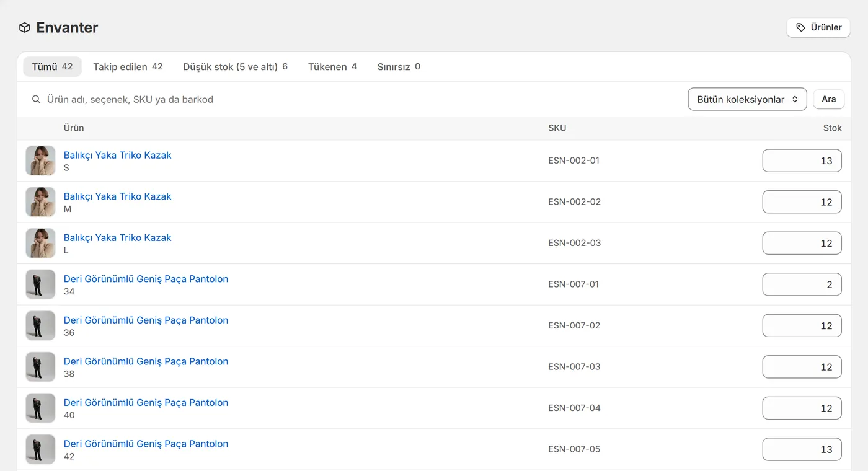The width and height of the screenshot is (868, 471).
Task: Click thumbnail of ESN-007-01 pantolon
Action: point(40,284)
